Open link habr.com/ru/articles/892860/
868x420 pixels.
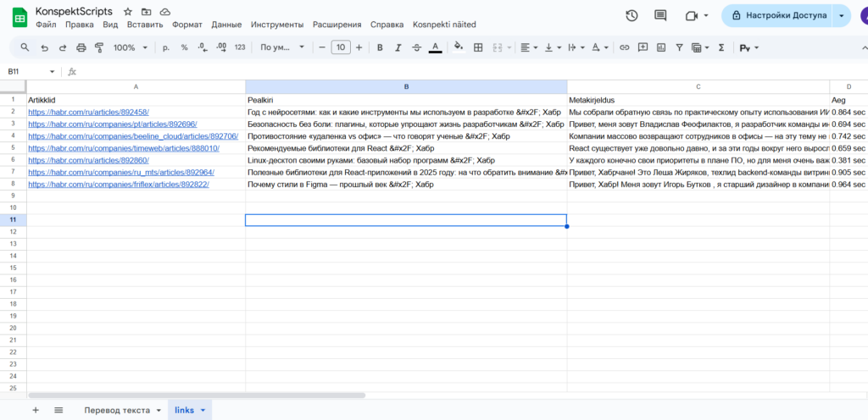coord(88,160)
